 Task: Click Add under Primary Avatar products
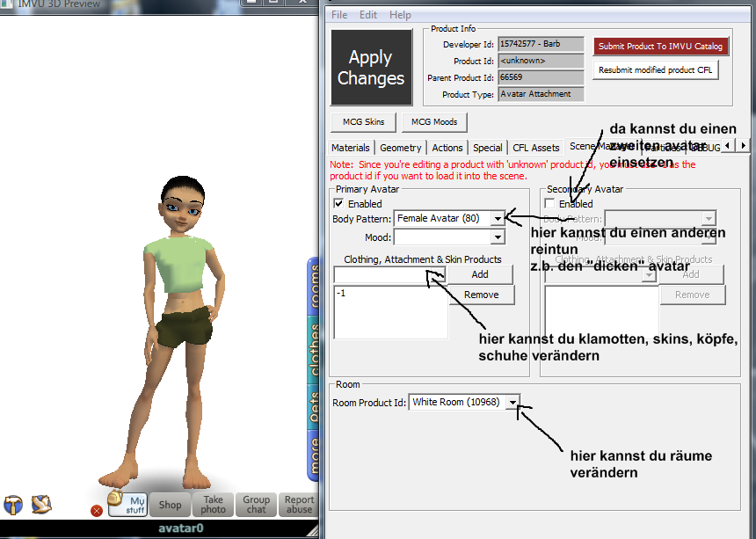pyautogui.click(x=480, y=274)
